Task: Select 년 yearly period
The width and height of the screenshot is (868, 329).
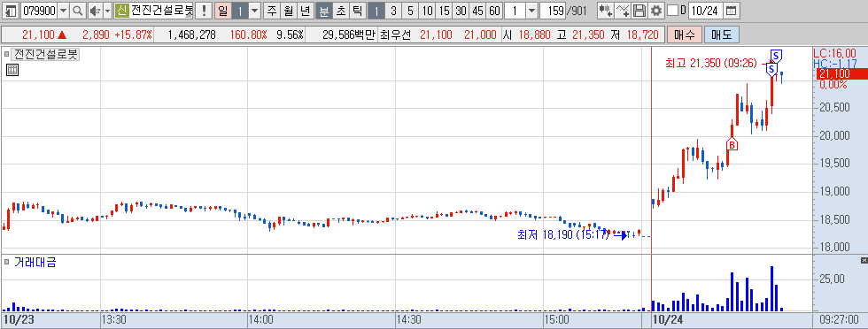Action: tap(305, 11)
